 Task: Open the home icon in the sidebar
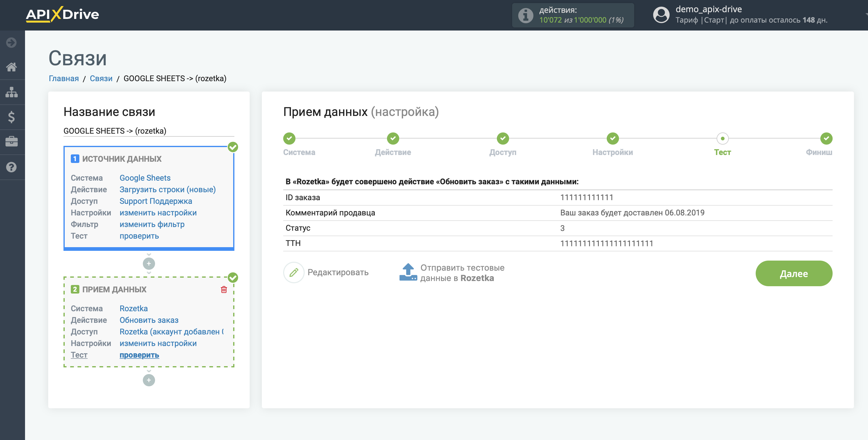(x=12, y=67)
